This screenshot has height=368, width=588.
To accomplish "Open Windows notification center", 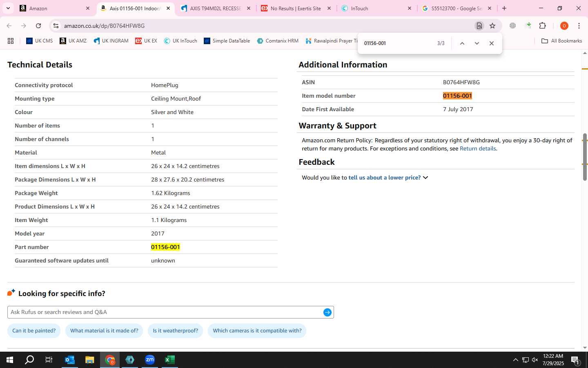I will coord(575,360).
